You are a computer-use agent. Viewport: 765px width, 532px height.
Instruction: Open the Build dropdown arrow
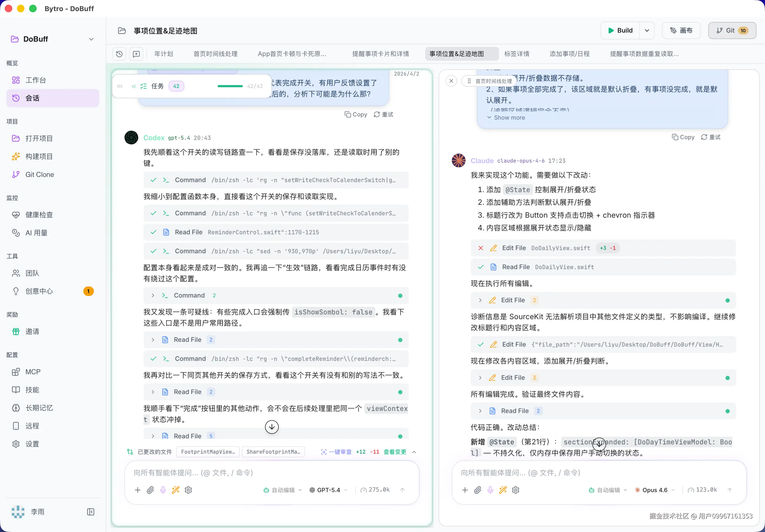pos(647,31)
